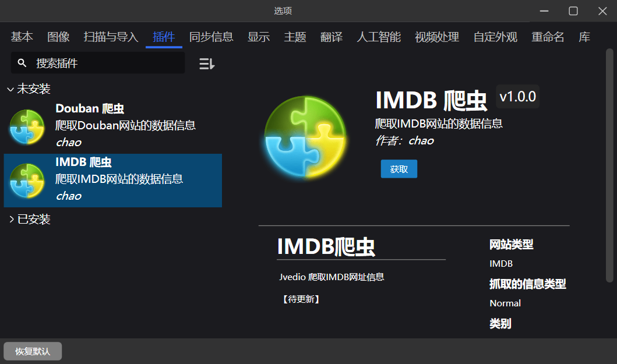
Task: Click the IMDB 爬虫 puzzle icon in the list
Action: pyautogui.click(x=26, y=180)
